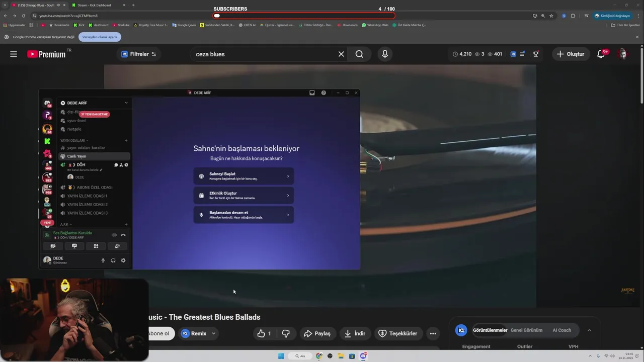Dislike the video with thumbs down
This screenshot has width=644, height=362.
point(286,333)
